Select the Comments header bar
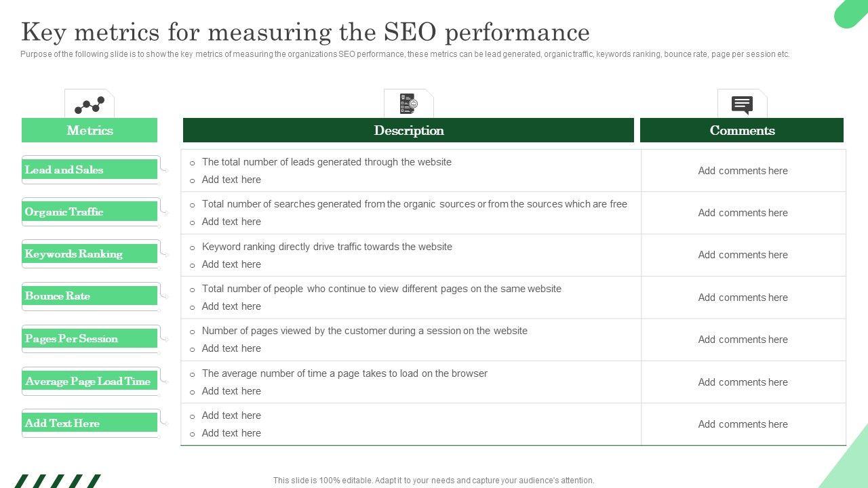Image resolution: width=868 pixels, height=488 pixels. (742, 130)
